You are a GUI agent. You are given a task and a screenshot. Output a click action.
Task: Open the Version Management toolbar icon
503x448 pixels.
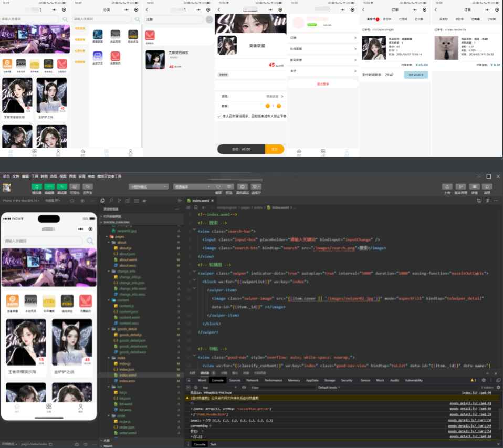(460, 186)
